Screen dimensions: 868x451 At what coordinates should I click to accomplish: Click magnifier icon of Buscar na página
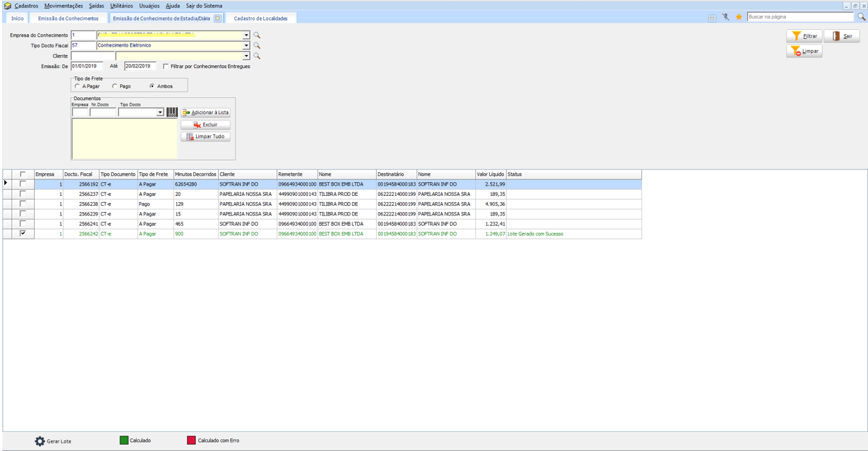click(862, 17)
